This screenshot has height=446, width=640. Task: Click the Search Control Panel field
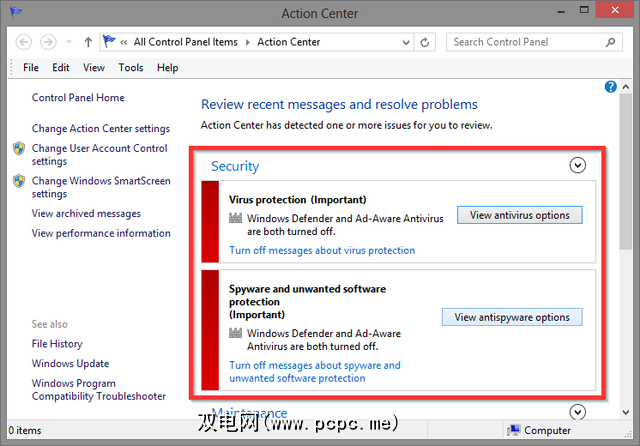click(534, 42)
